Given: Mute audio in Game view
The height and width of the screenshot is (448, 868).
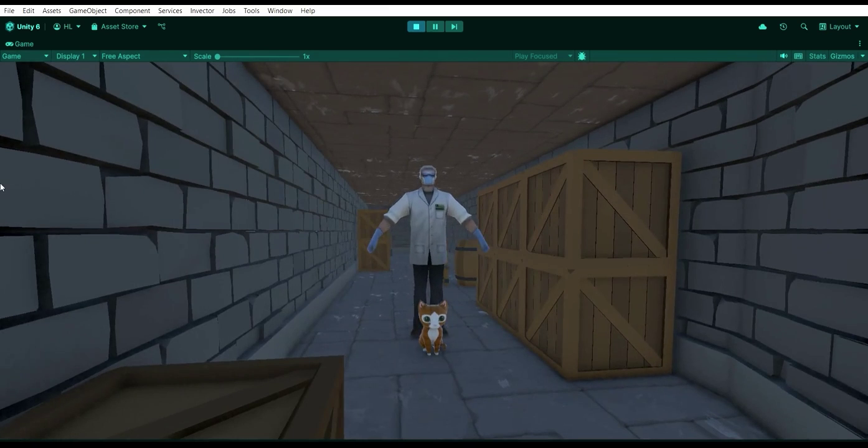Looking at the screenshot, I should pyautogui.click(x=783, y=56).
